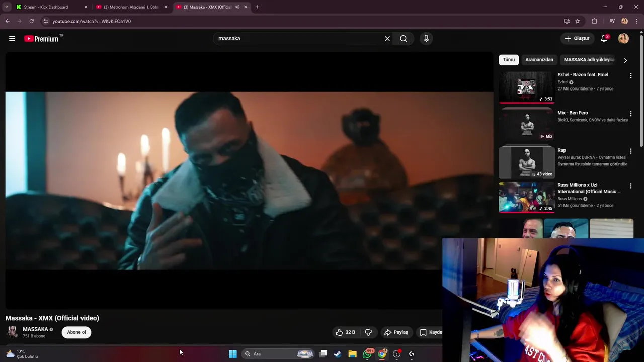The height and width of the screenshot is (362, 644).
Task: Go to YouTube Premium home logo
Action: 42,39
